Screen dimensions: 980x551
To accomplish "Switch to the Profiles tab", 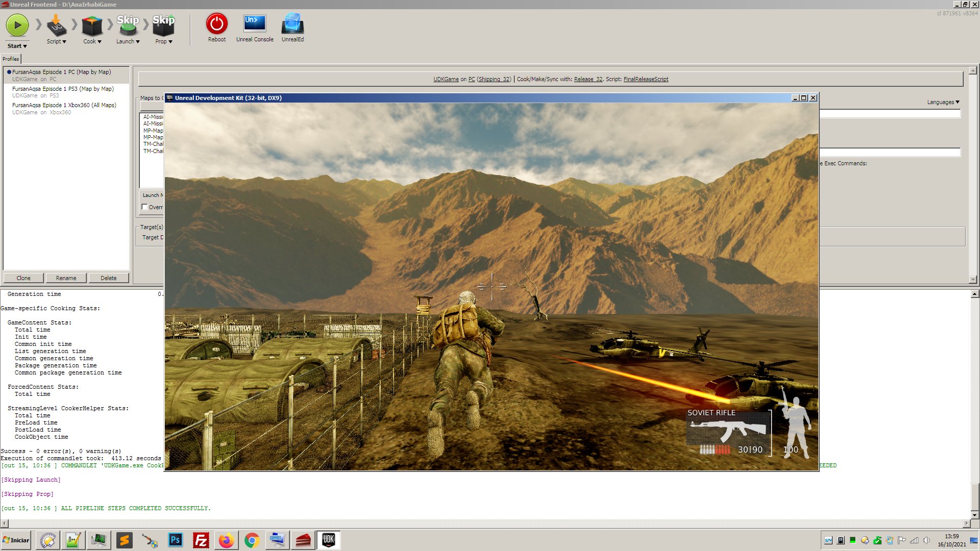I will [x=11, y=59].
